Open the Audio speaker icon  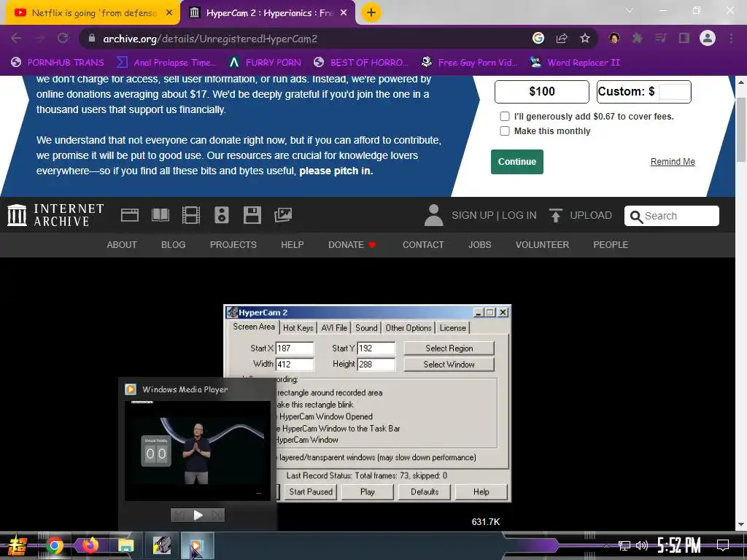pyautogui.click(x=222, y=215)
